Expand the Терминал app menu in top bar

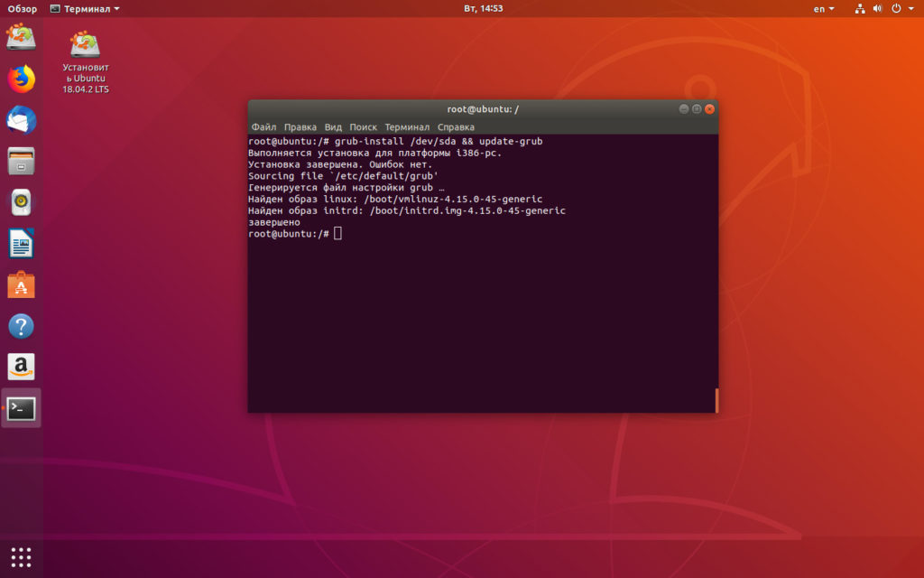point(85,9)
